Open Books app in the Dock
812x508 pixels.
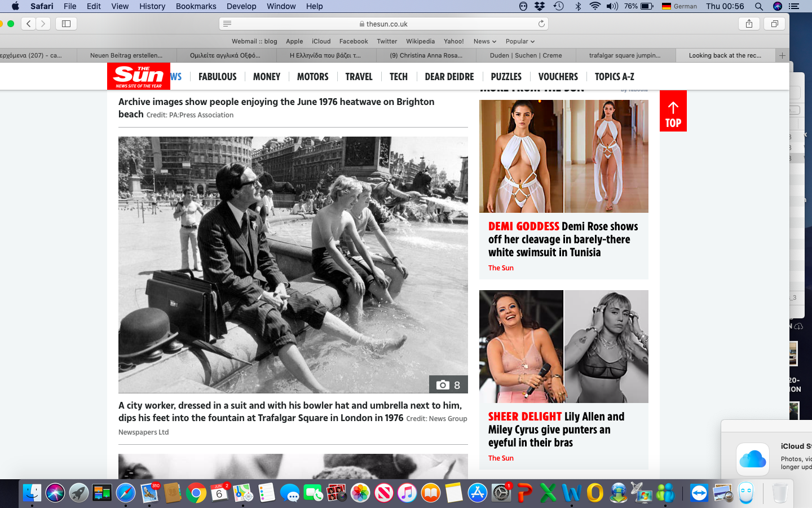pyautogui.click(x=430, y=493)
